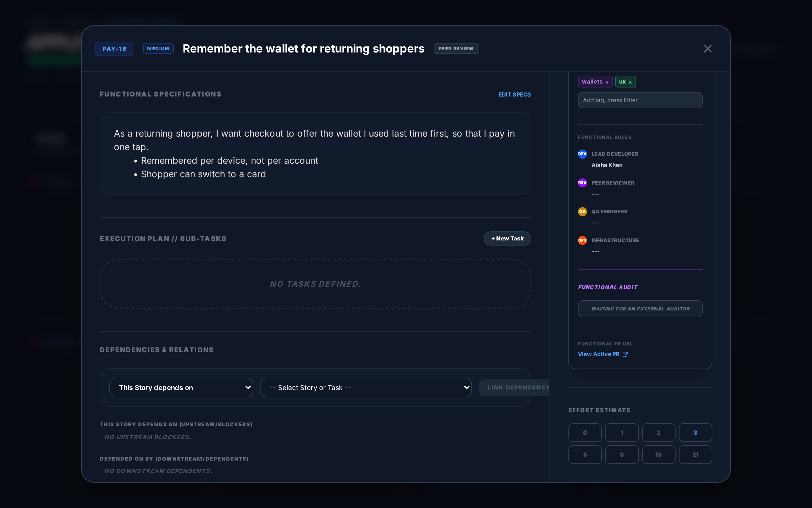The width and height of the screenshot is (812, 508).
Task: Set effort estimate to 0
Action: [585, 432]
